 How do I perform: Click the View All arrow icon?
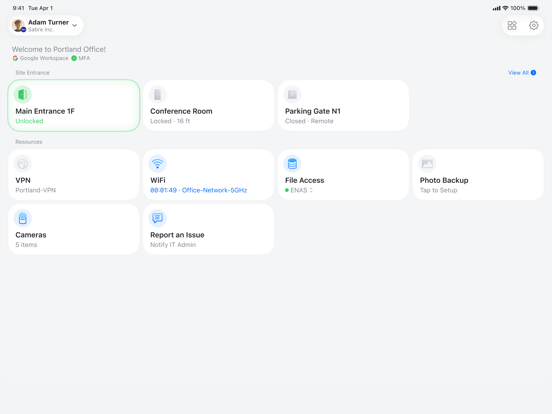pyautogui.click(x=533, y=73)
